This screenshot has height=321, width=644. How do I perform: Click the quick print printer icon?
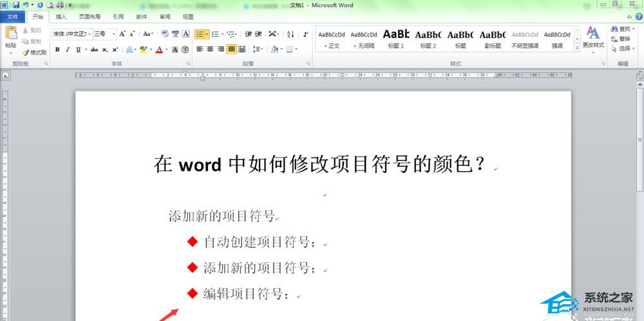coord(60,5)
